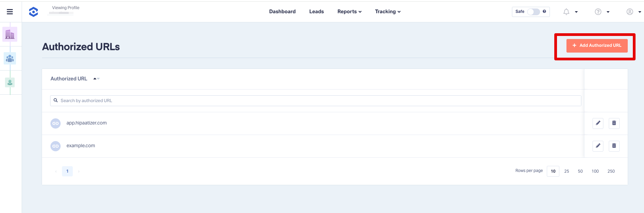Open the notifications bell dropdown

tap(570, 12)
